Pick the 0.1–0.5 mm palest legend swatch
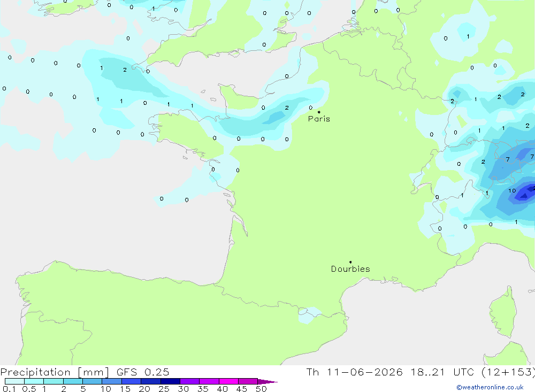 point(14,381)
